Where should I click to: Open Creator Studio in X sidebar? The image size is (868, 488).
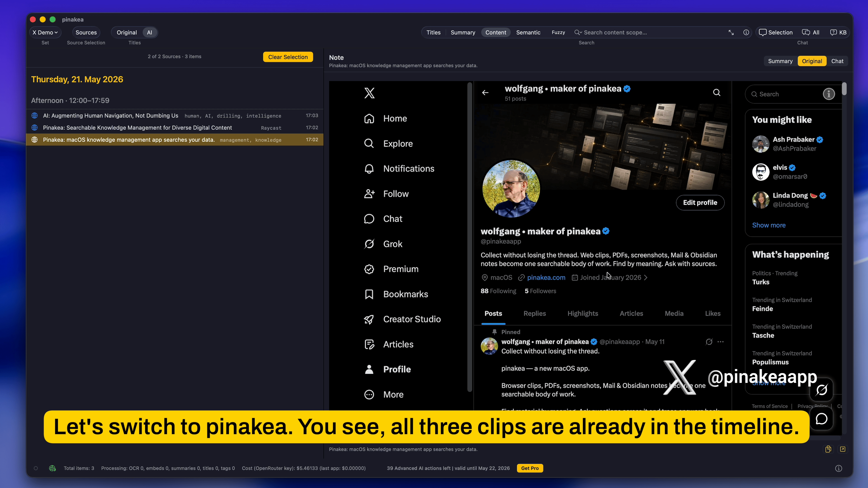402,319
